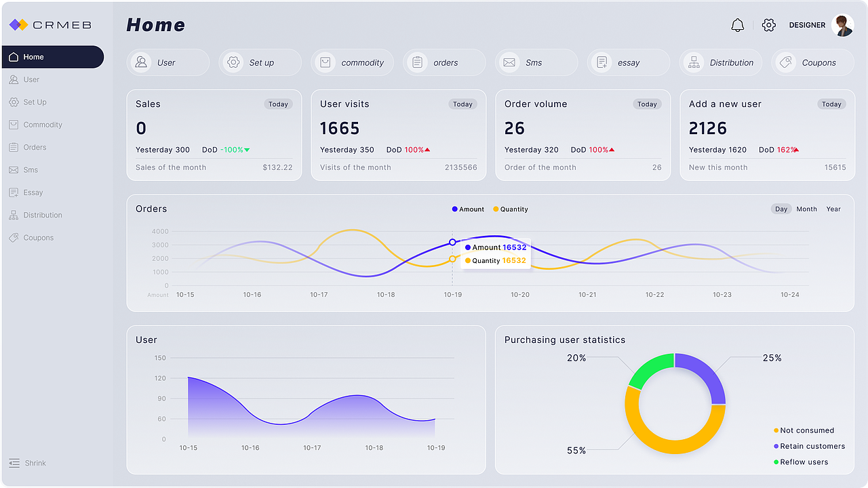Toggle Not consumed legend entry

tap(804, 430)
